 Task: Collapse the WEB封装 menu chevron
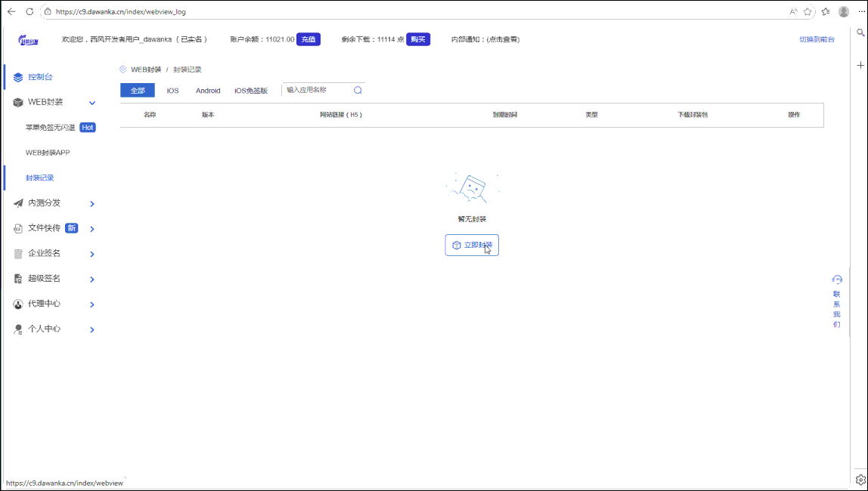click(91, 102)
